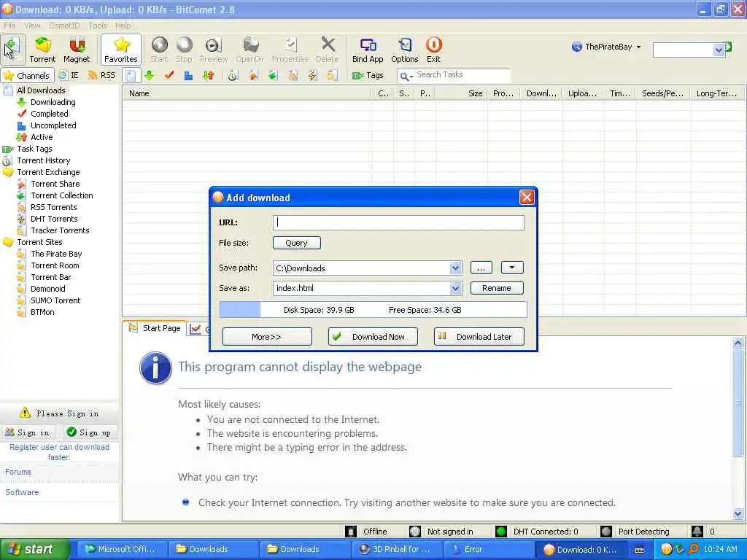The width and height of the screenshot is (747, 560).
Task: Select Downloading in the sidebar tree
Action: pyautogui.click(x=53, y=102)
